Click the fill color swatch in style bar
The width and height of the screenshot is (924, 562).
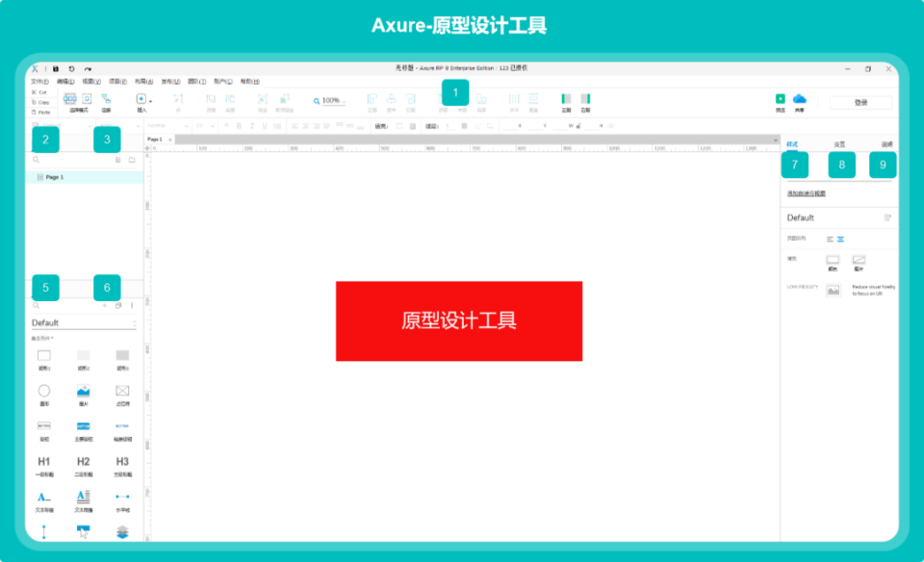(x=399, y=125)
